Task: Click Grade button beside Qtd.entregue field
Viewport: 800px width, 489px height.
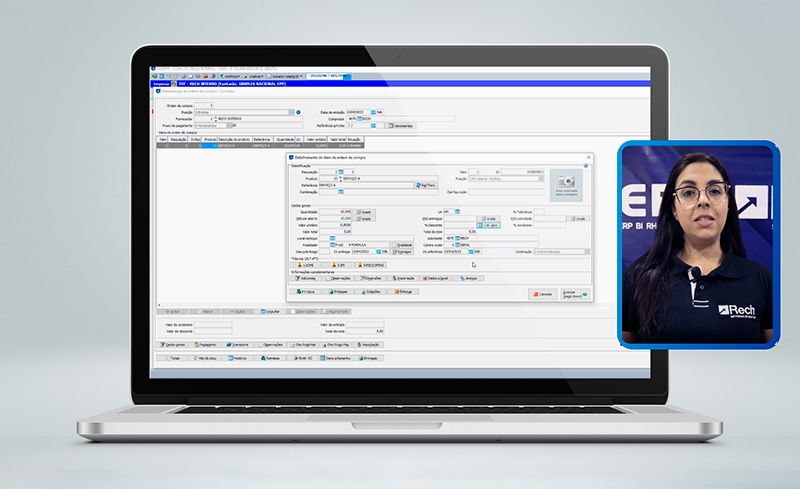Action: (489, 218)
